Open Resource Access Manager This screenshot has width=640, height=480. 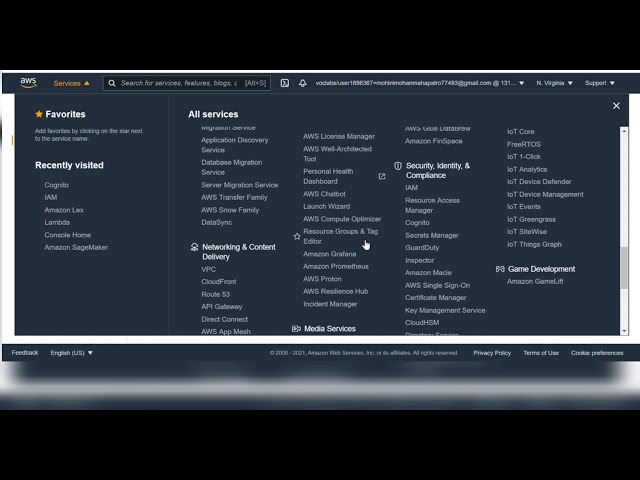point(432,205)
